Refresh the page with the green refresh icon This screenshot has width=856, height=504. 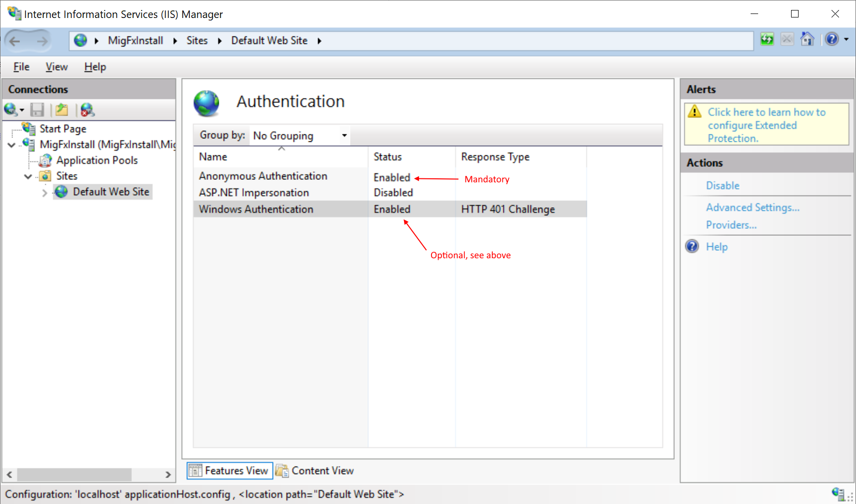(768, 39)
